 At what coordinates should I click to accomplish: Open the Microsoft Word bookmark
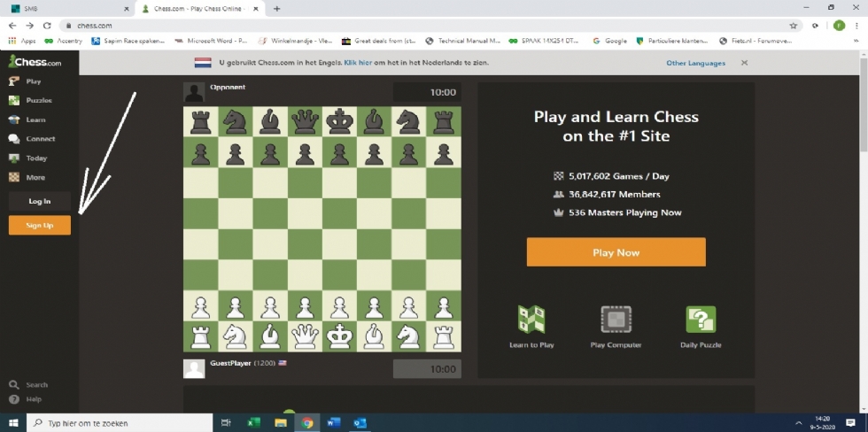tap(211, 41)
